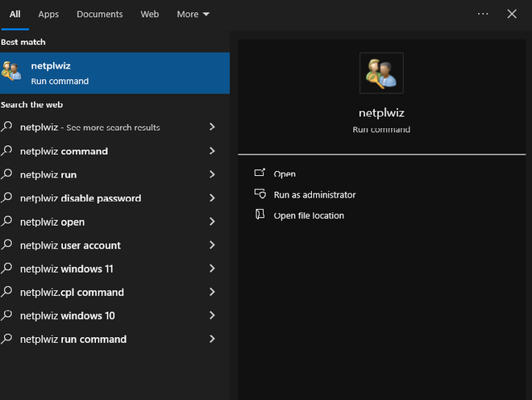Click the large netplwiz icon in preview pane
Screen dimensions: 532x400
[380, 73]
